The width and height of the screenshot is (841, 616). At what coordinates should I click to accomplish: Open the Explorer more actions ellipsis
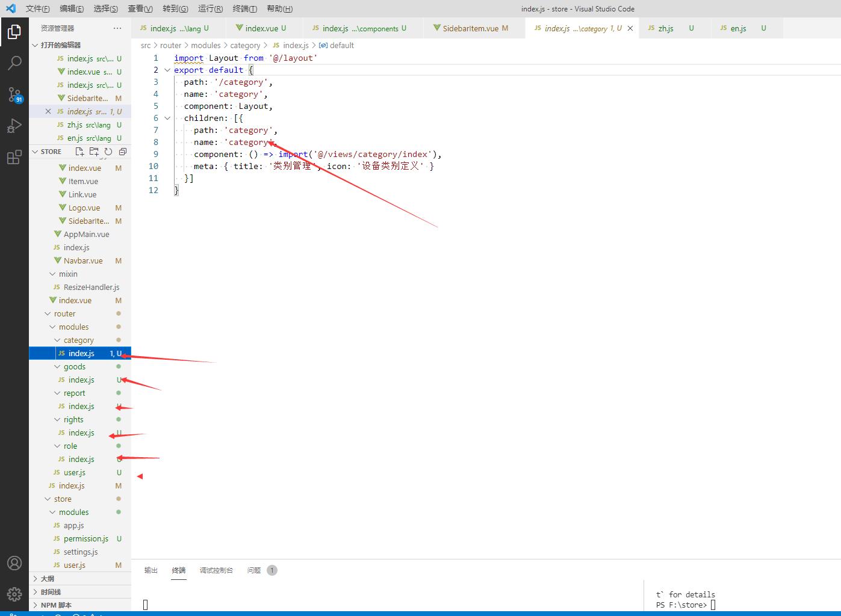click(117, 28)
